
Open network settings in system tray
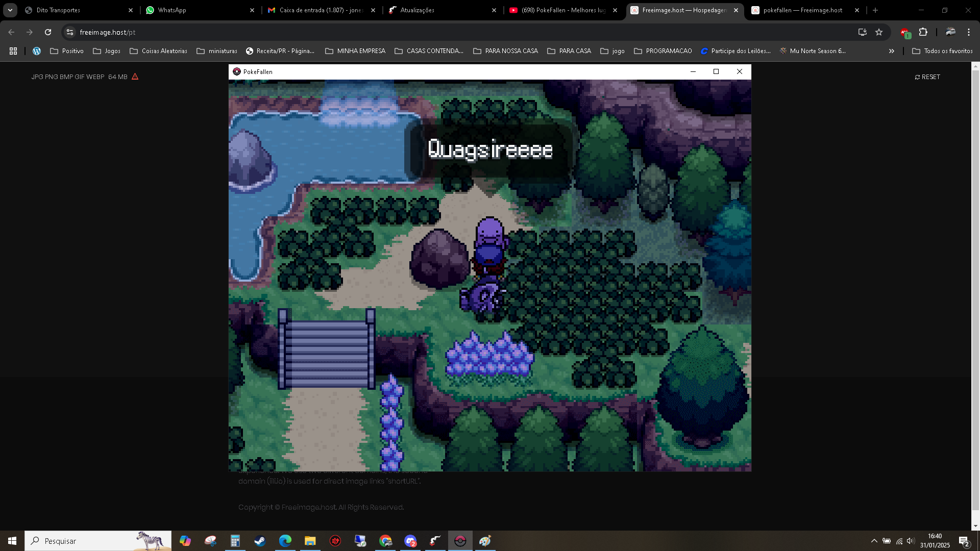click(x=899, y=541)
